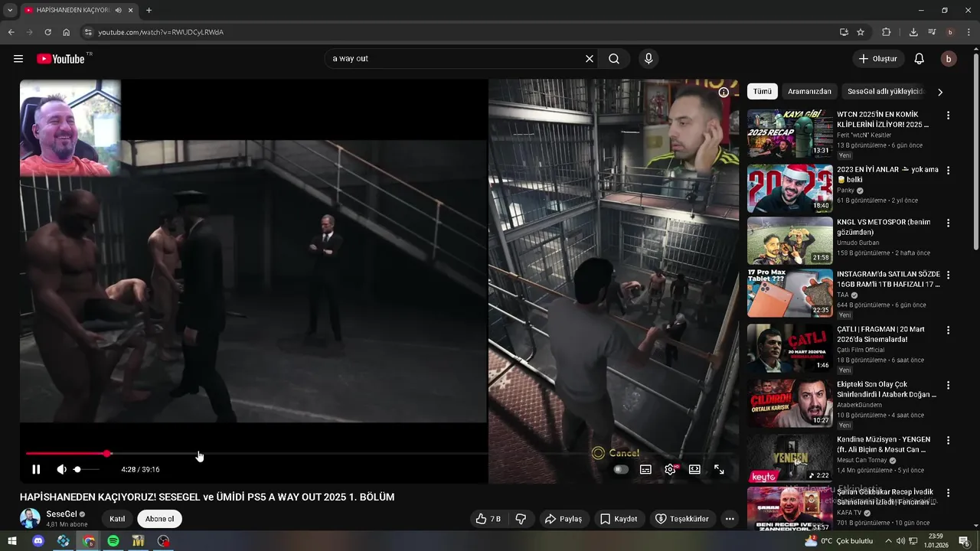Open KNGL VS METOSPOR video title
This screenshot has width=980, height=551.
point(884,227)
